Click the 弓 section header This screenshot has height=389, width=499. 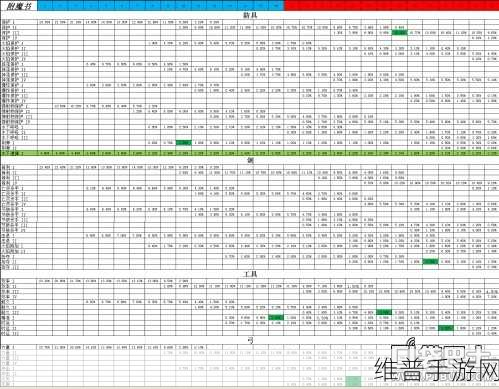[x=250, y=340]
